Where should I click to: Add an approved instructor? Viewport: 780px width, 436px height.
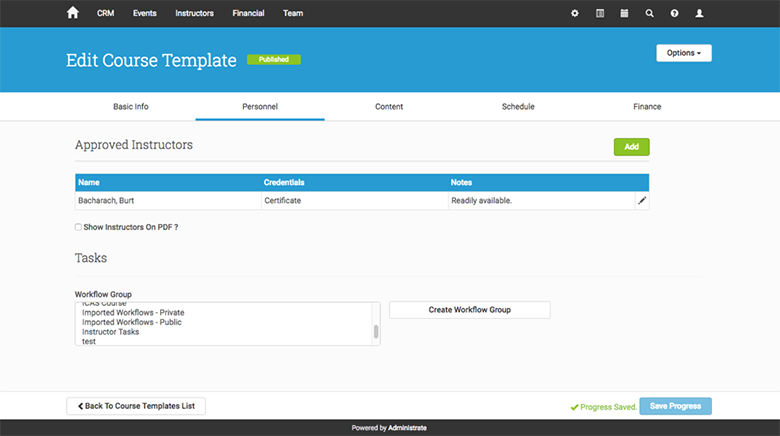[x=631, y=147]
